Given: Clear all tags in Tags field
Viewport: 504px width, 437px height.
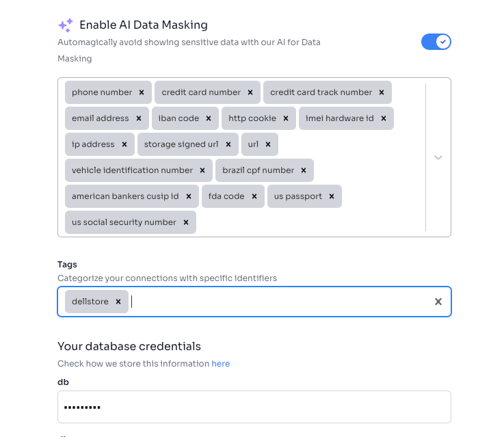Looking at the screenshot, I should [x=438, y=302].
